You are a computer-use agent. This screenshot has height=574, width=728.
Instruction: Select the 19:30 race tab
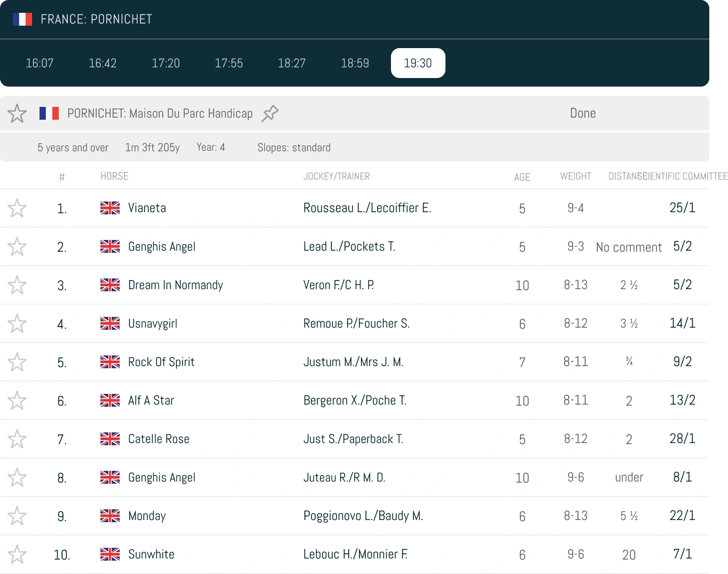pyautogui.click(x=418, y=63)
